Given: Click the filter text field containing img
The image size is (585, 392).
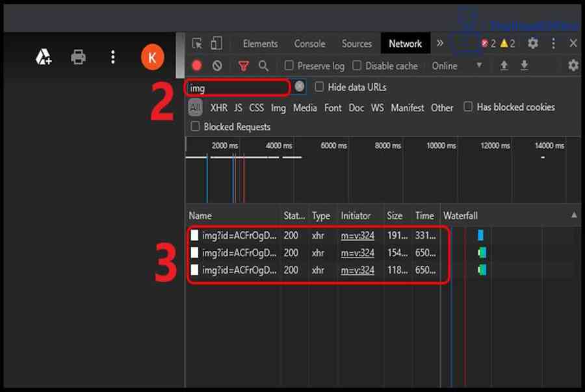Looking at the screenshot, I should (237, 87).
